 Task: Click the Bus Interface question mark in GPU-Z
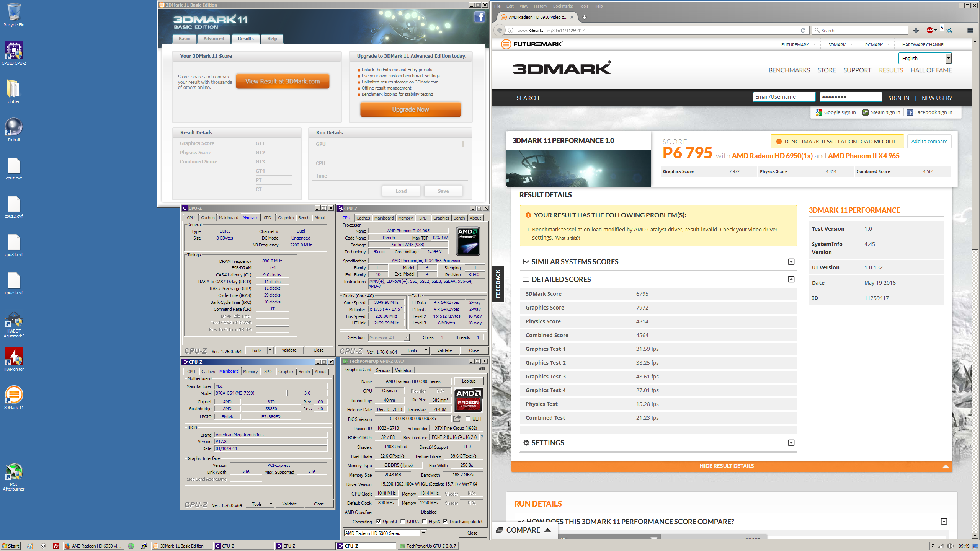pos(482,437)
